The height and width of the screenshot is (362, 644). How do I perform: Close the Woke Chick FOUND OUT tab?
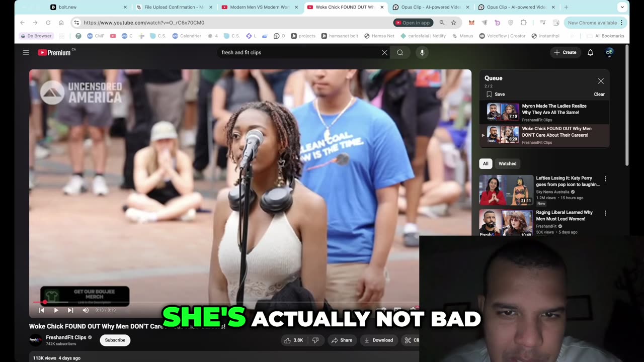click(382, 7)
